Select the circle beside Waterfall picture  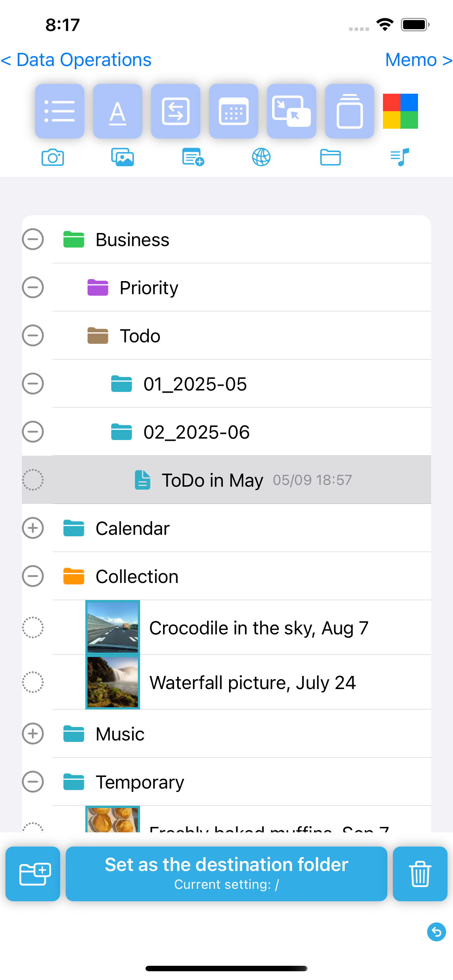pos(33,682)
